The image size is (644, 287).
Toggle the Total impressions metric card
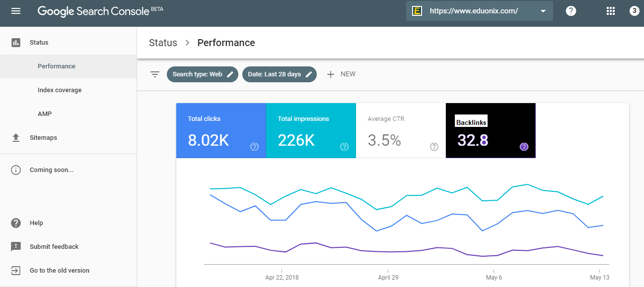(x=311, y=131)
